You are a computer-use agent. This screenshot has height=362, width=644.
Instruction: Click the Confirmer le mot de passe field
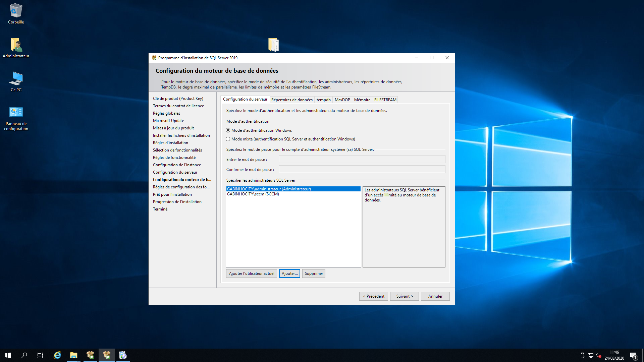click(x=362, y=169)
